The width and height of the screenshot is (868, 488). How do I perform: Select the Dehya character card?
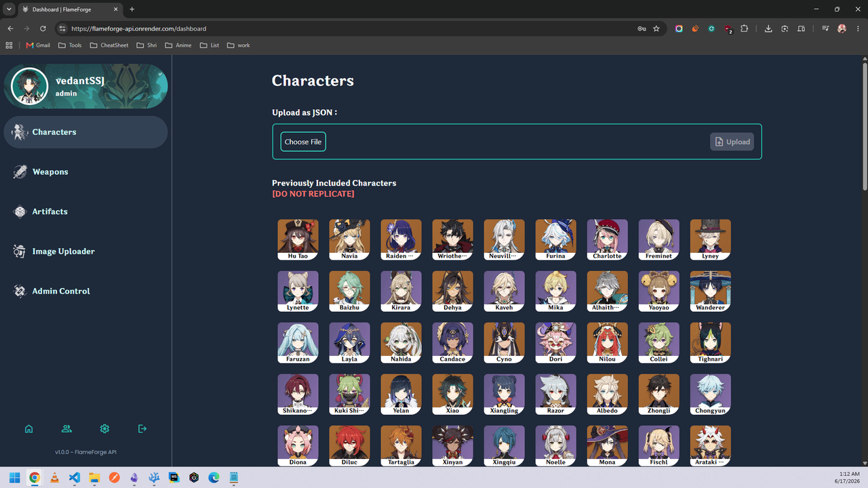pyautogui.click(x=452, y=291)
